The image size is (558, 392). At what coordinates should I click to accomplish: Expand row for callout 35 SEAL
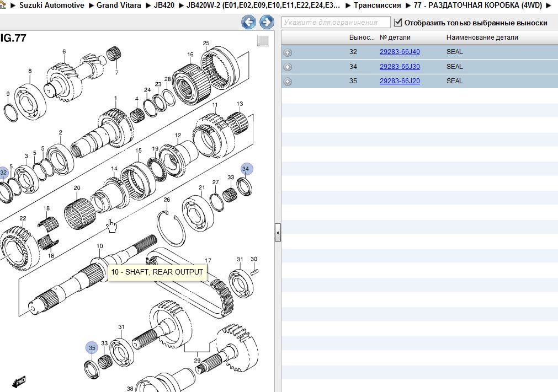pos(288,82)
